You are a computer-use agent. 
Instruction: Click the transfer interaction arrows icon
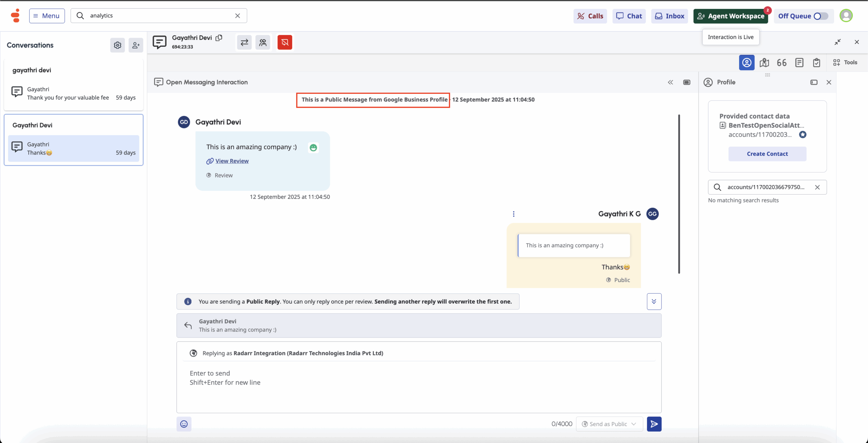pyautogui.click(x=244, y=42)
